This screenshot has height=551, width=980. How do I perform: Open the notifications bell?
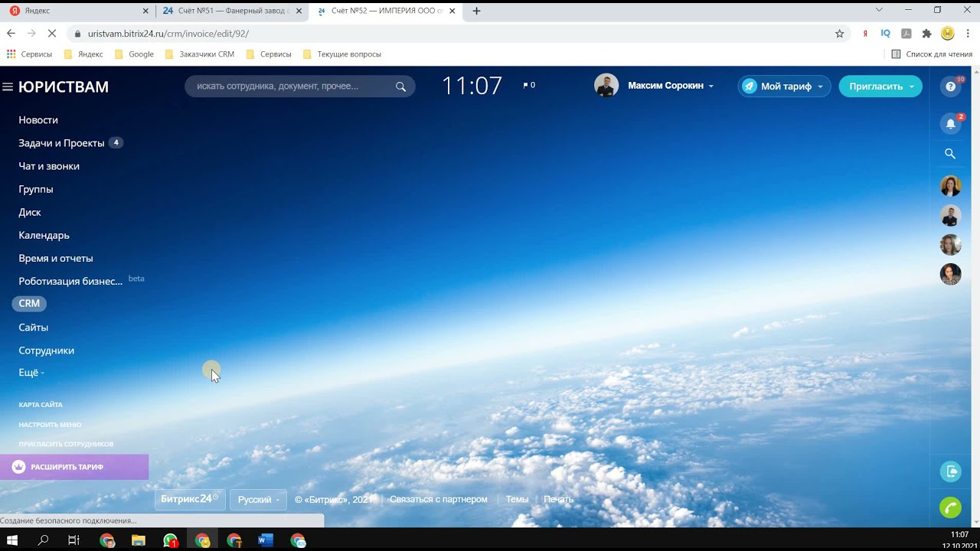950,123
